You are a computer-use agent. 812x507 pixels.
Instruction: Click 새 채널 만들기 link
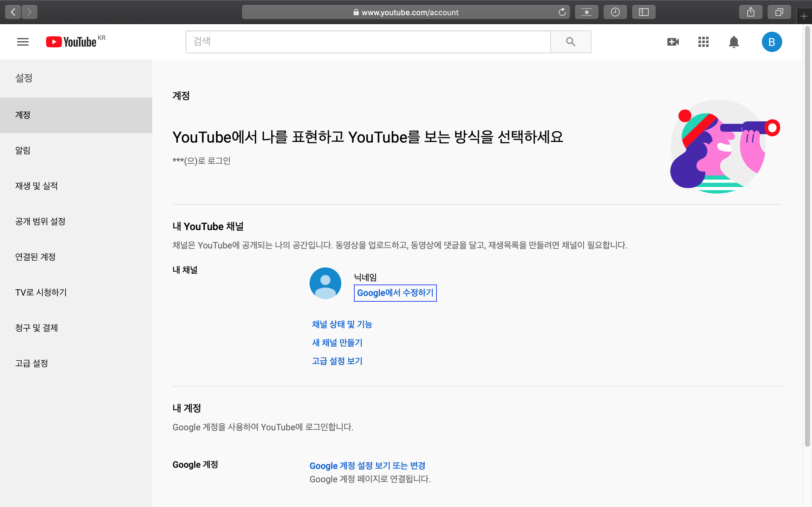337,343
